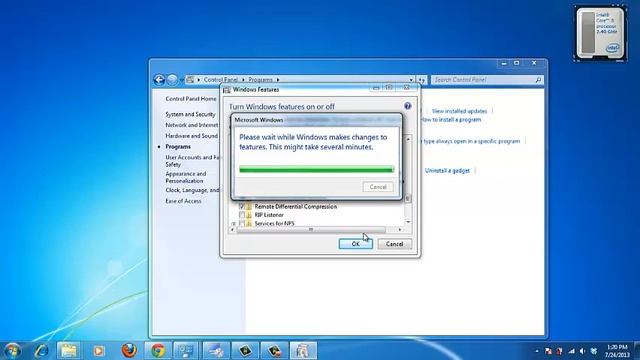Open Hardware and Sound category
This screenshot has width=640, height=360.
tap(191, 136)
